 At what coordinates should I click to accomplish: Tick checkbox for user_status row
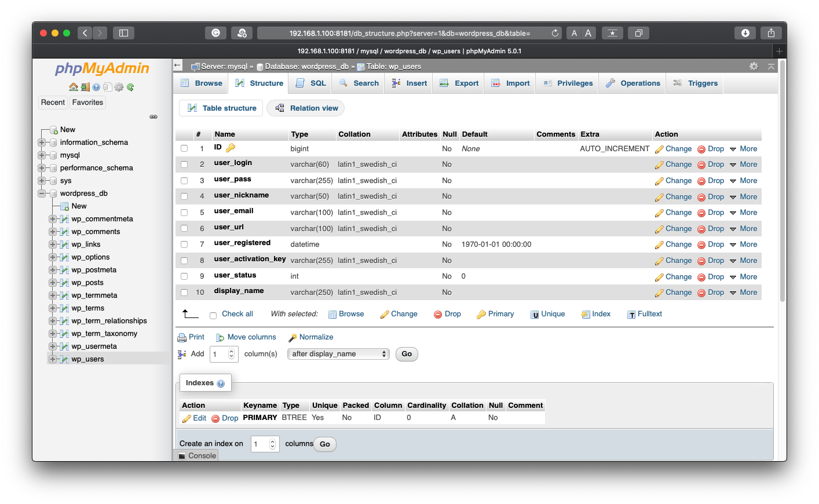click(x=184, y=276)
